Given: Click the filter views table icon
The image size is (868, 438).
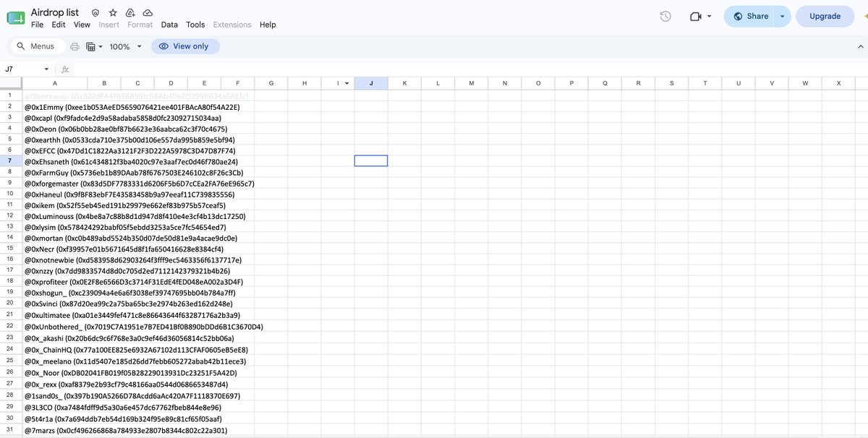Looking at the screenshot, I should [x=90, y=46].
